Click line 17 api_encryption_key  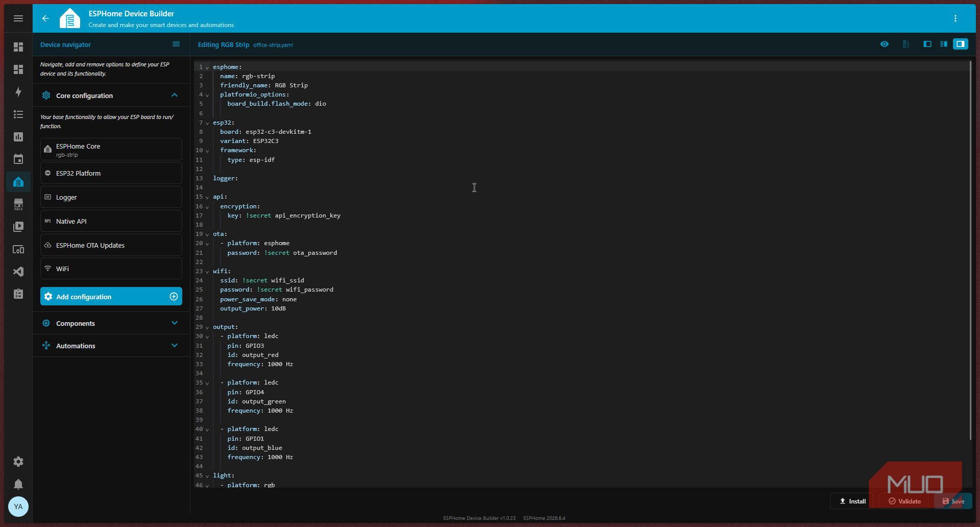coord(308,215)
